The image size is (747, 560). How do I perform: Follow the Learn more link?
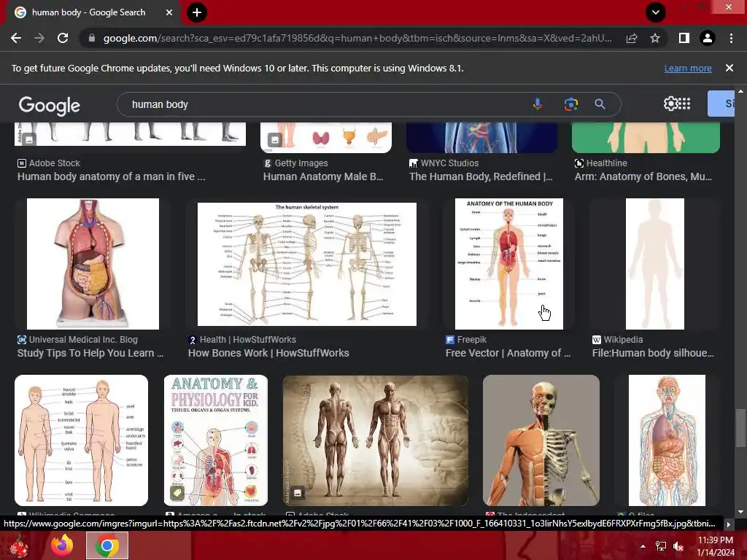[x=688, y=68]
